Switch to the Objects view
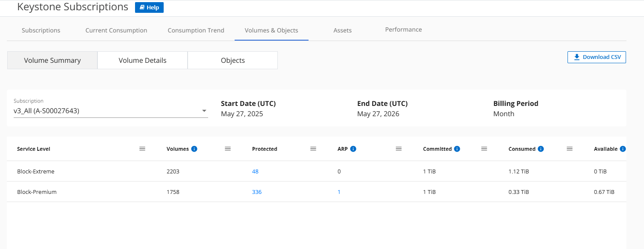Image resolution: width=644 pixels, height=249 pixels. [x=232, y=60]
